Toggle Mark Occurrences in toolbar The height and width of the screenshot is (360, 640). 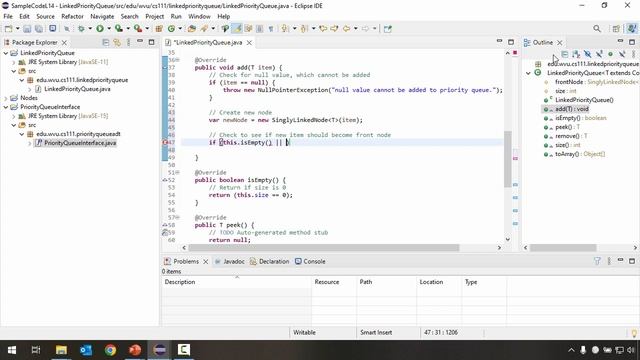[237, 29]
